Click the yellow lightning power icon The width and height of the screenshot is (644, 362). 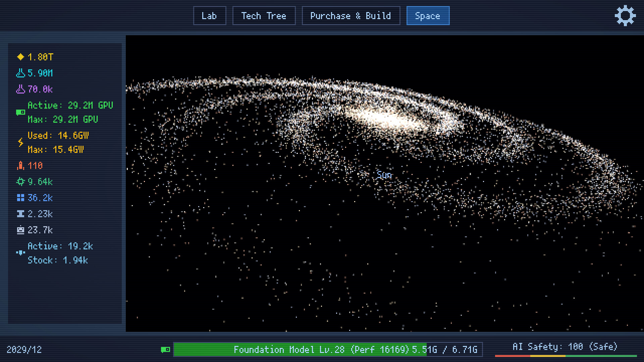tap(20, 142)
